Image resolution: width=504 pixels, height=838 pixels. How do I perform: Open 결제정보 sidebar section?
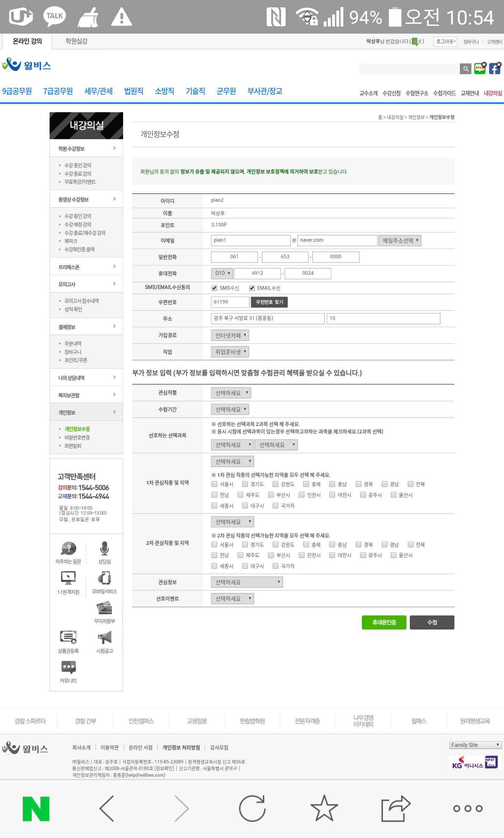[x=86, y=327]
